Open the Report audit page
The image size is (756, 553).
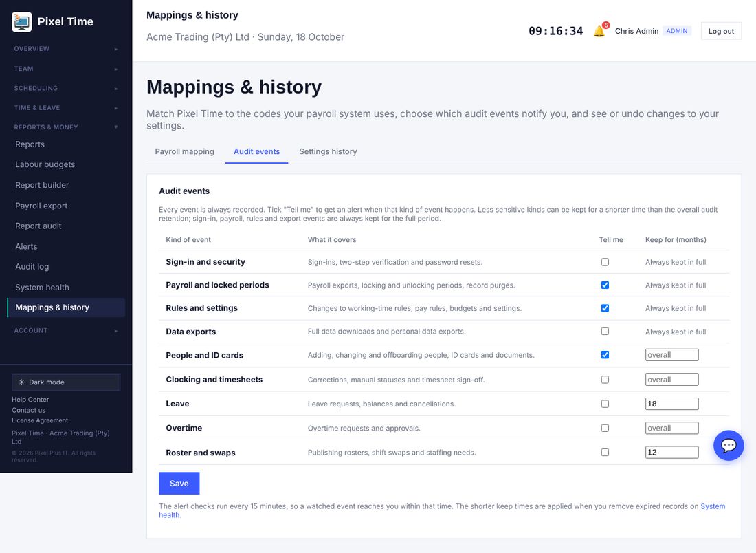[66, 226]
